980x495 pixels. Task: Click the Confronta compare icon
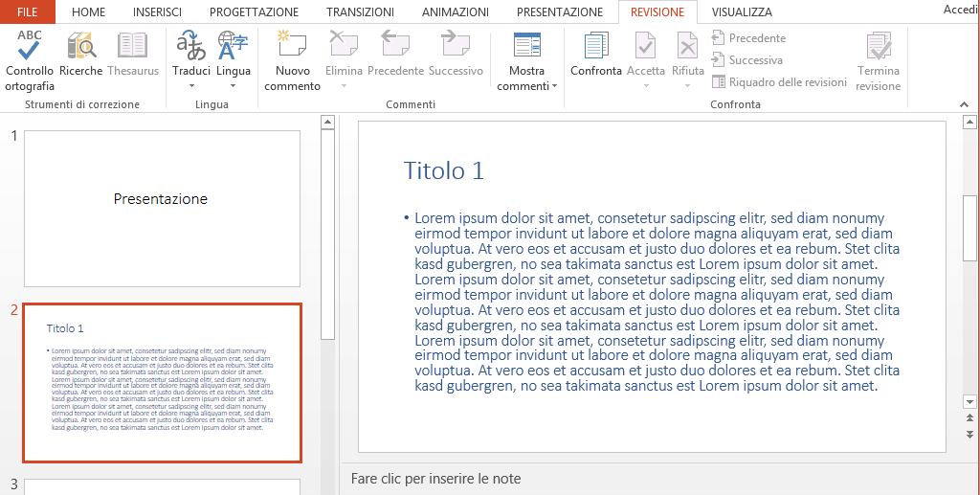(x=595, y=46)
